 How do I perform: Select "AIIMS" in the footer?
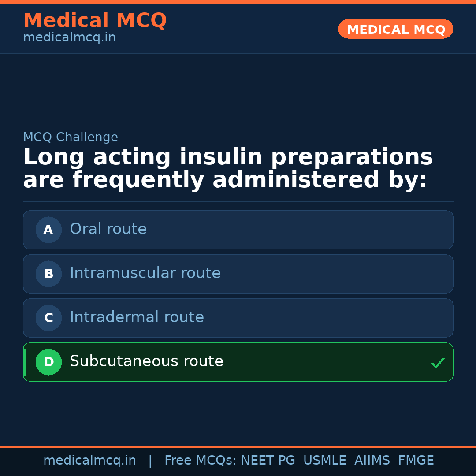tap(372, 461)
